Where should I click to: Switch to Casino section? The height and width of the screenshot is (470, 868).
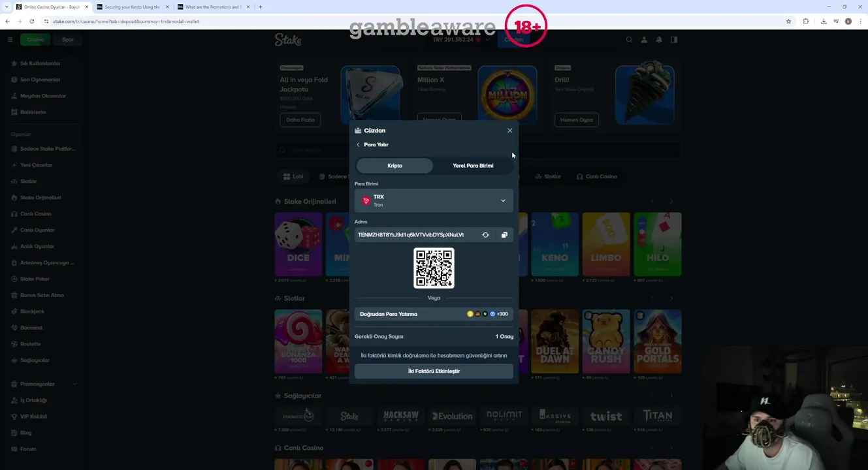pos(35,40)
